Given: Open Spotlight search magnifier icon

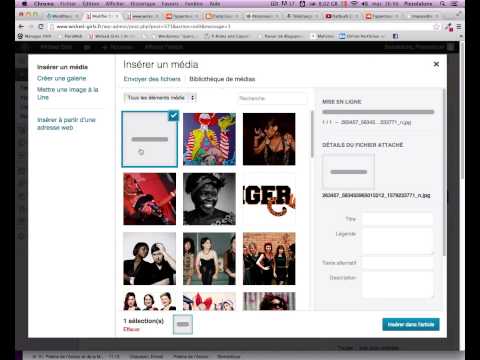Looking at the screenshot, I should [443, 4].
